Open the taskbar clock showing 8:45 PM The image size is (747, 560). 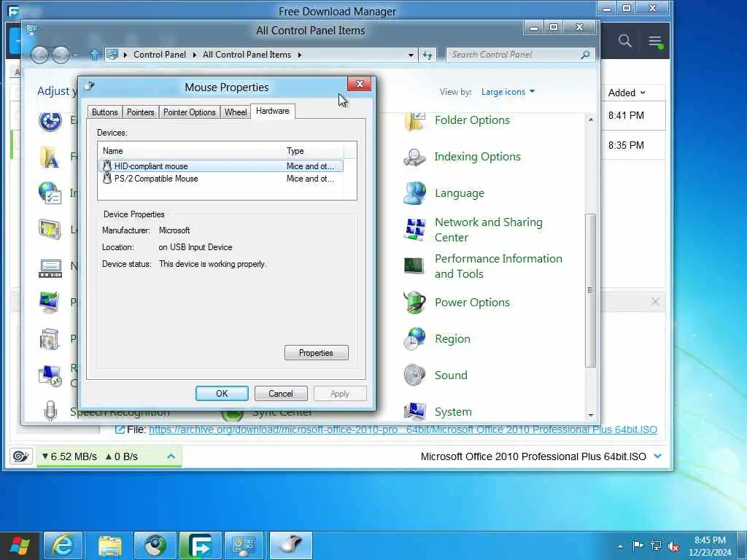pos(709,546)
